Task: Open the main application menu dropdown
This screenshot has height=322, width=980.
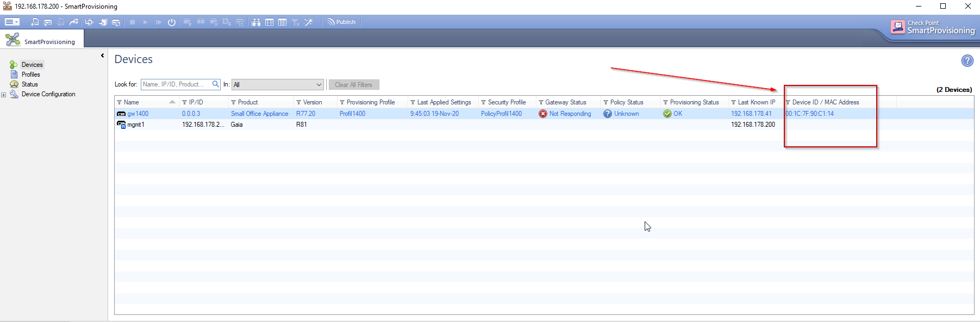Action: coord(12,22)
